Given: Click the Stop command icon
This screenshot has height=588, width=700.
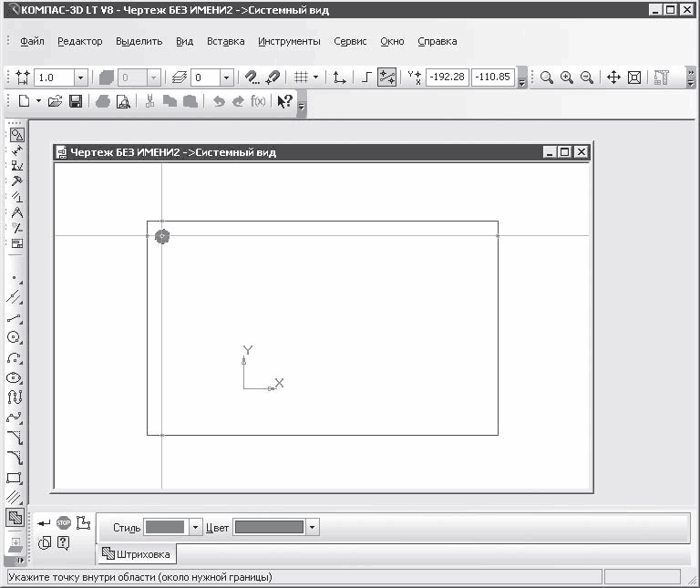Looking at the screenshot, I should (64, 522).
